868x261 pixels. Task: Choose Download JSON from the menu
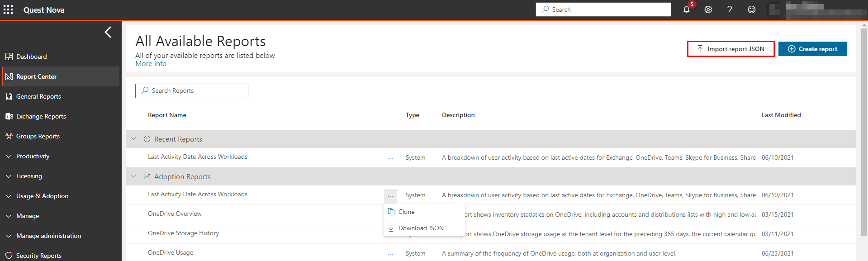click(421, 228)
